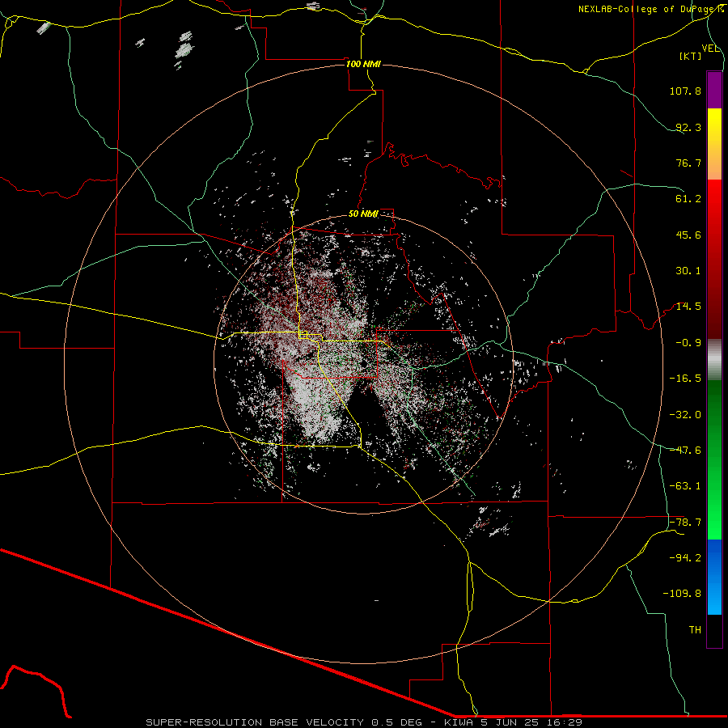Click the 50 NMI range ring label

pyautogui.click(x=363, y=214)
